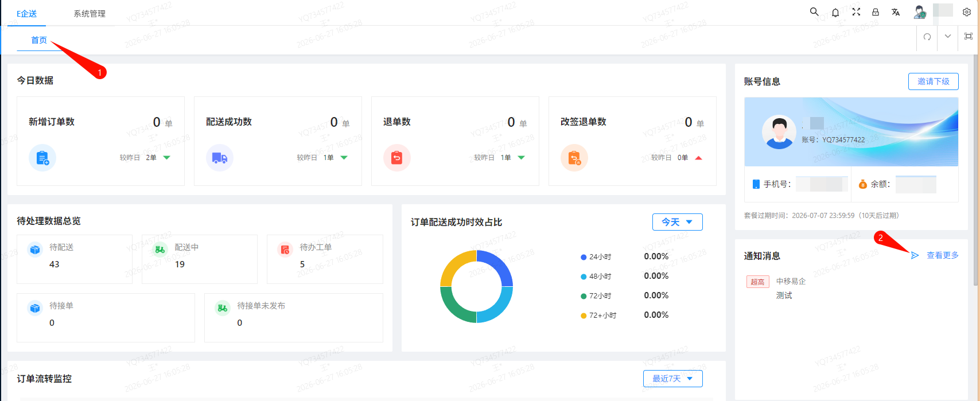
Task: Click the 新增订单数 clipboard icon
Action: [42, 158]
